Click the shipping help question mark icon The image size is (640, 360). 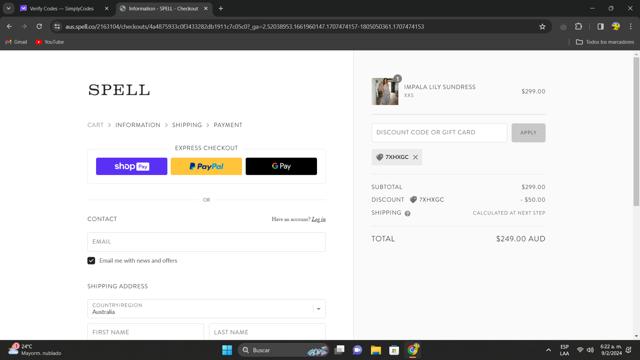click(x=407, y=213)
